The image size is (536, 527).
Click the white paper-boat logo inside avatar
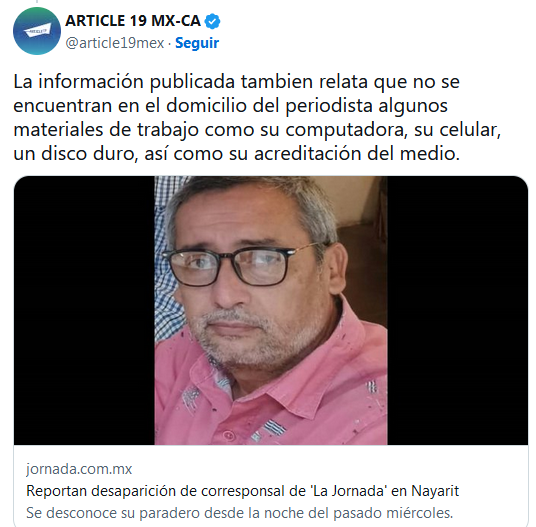click(x=37, y=31)
